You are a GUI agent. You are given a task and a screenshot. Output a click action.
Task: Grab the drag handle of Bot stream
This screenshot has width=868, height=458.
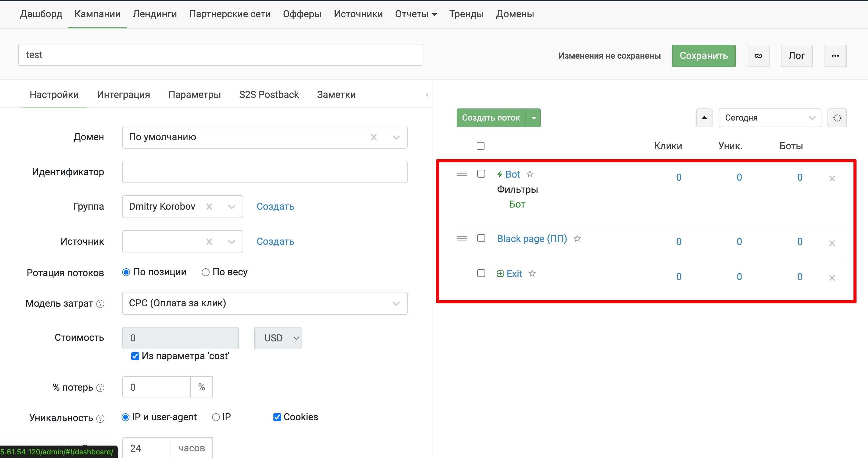(462, 174)
